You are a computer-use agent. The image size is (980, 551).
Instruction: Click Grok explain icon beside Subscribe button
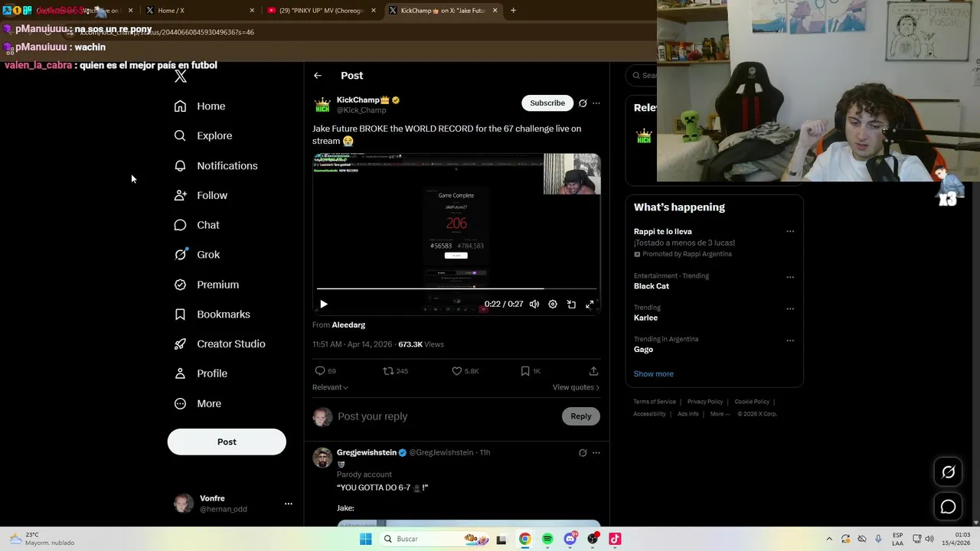point(583,103)
